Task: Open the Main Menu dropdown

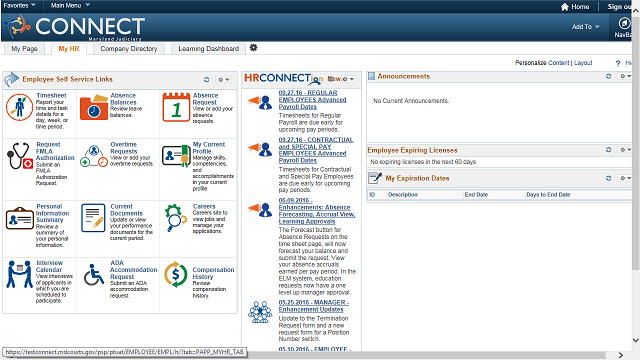Action: (x=70, y=5)
